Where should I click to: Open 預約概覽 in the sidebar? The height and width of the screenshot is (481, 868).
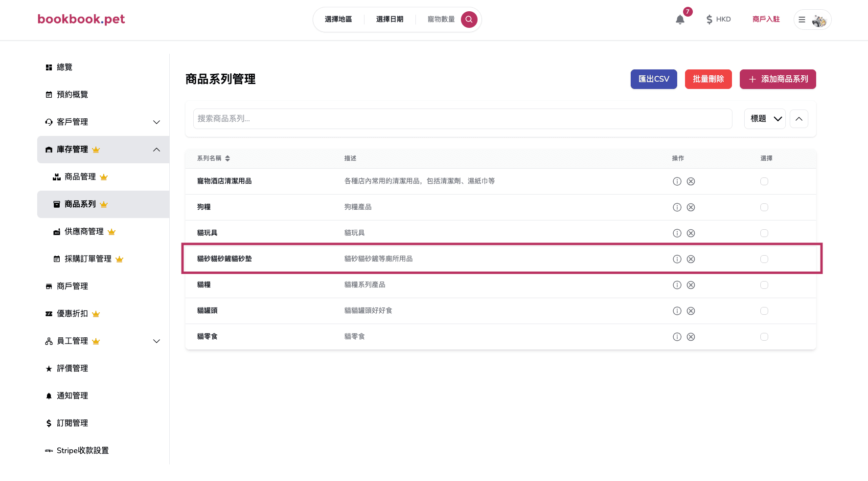pyautogui.click(x=103, y=95)
